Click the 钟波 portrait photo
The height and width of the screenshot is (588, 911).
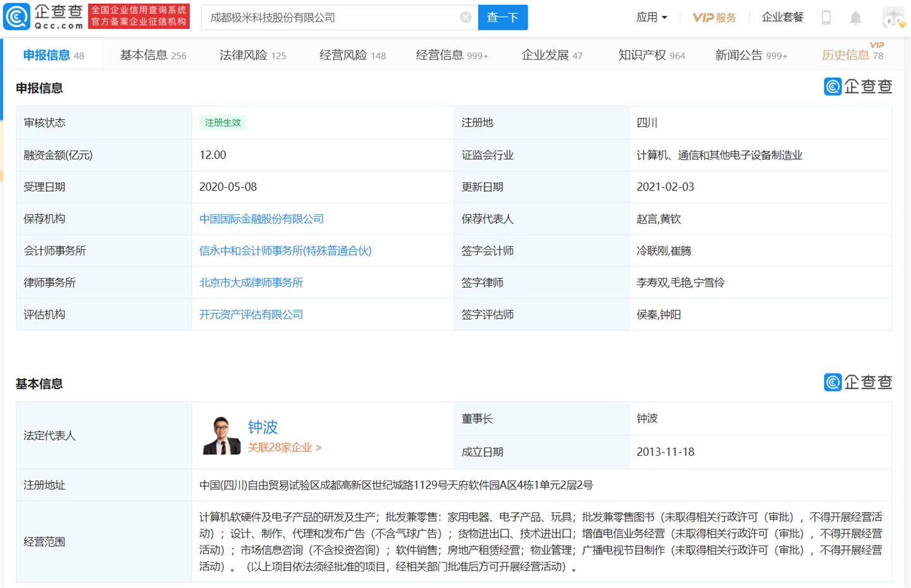(x=221, y=436)
